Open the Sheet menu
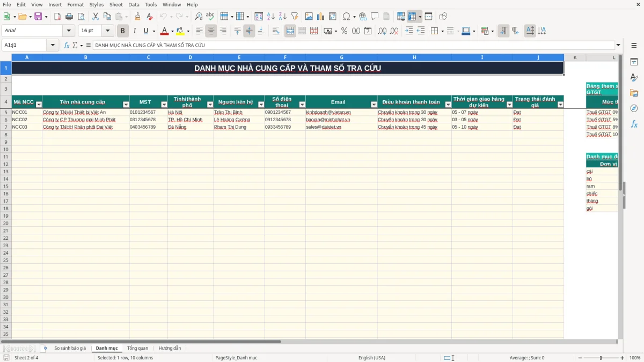644x362 pixels. [x=116, y=4]
